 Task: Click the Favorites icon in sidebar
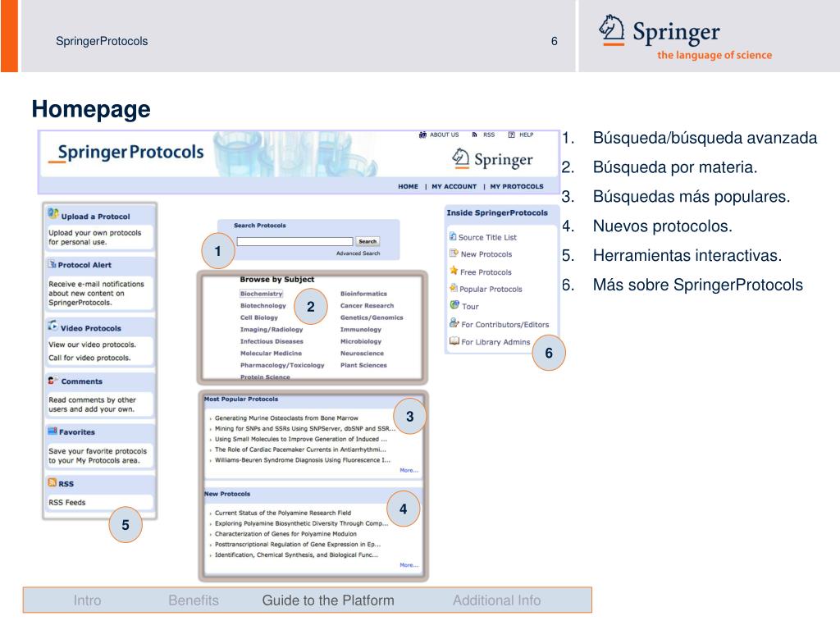(52, 431)
